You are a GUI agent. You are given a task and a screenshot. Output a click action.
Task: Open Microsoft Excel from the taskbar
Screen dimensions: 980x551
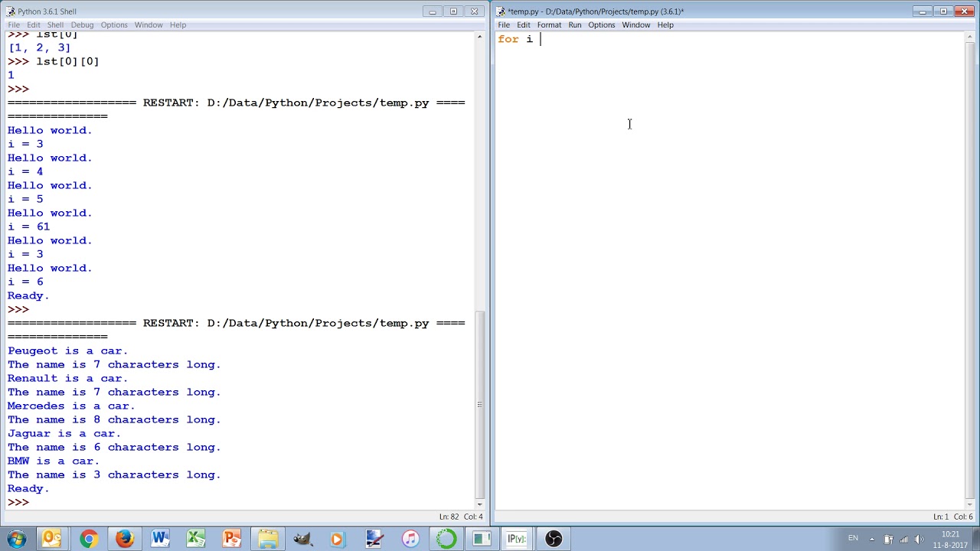(x=196, y=539)
